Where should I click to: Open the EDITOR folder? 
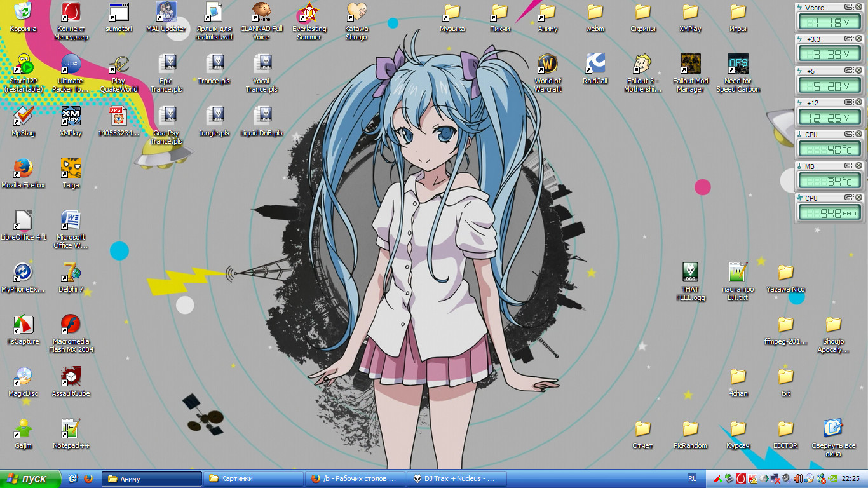coord(786,434)
